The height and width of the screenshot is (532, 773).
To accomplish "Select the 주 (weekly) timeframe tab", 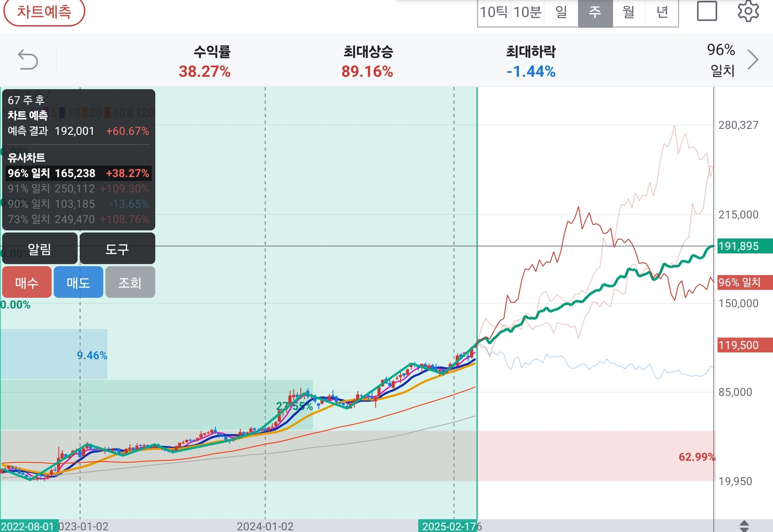I will pyautogui.click(x=595, y=12).
